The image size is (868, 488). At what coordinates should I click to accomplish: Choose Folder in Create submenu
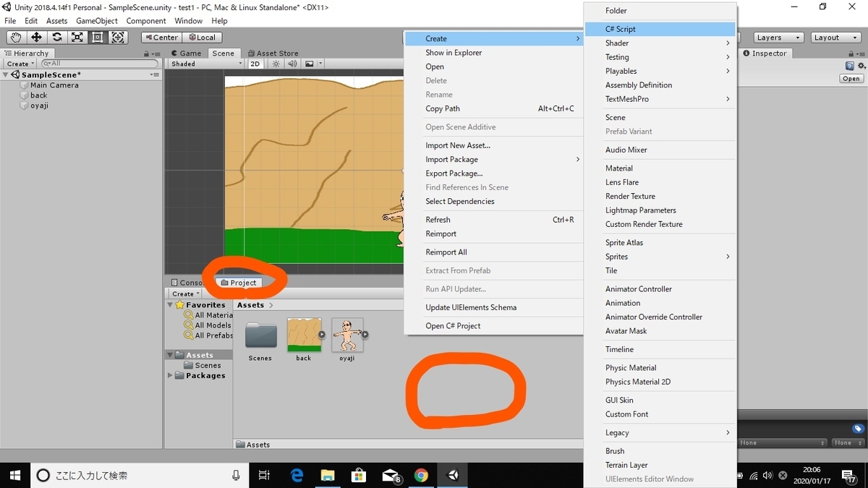pos(660,11)
